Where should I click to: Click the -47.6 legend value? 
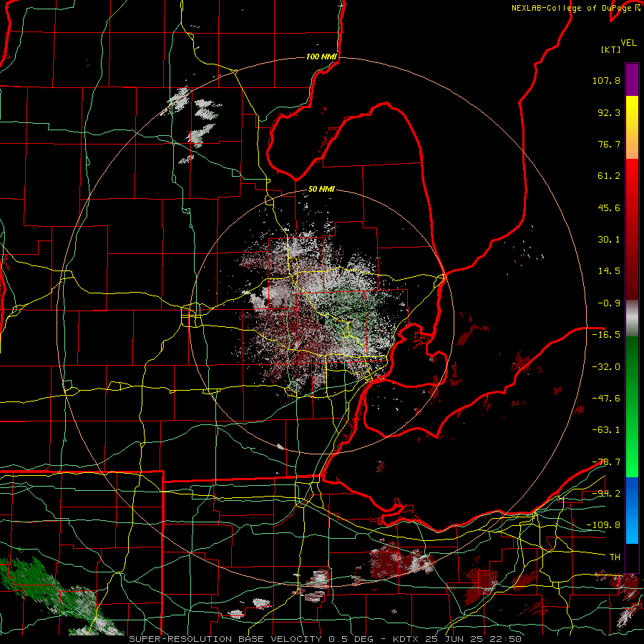pos(606,399)
